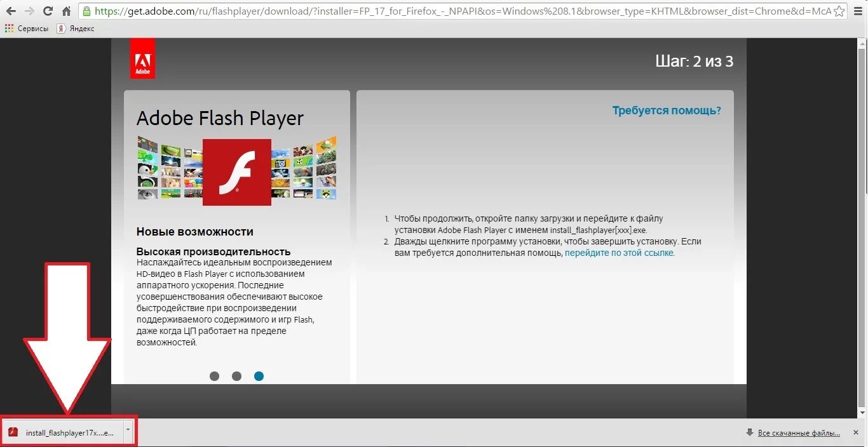This screenshot has height=447, width=868.
Task: Click the Шаг: 2 из 3 step text
Action: [x=694, y=61]
